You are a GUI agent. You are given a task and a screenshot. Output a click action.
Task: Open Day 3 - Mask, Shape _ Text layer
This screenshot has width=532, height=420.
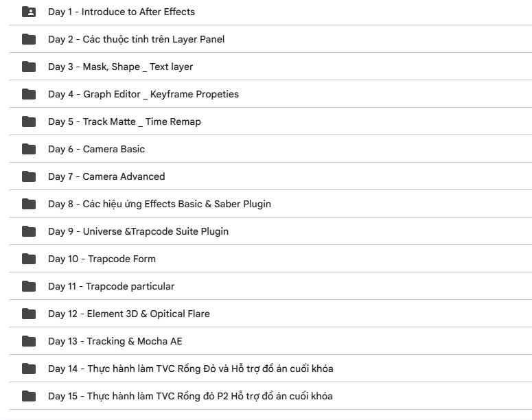(120, 67)
